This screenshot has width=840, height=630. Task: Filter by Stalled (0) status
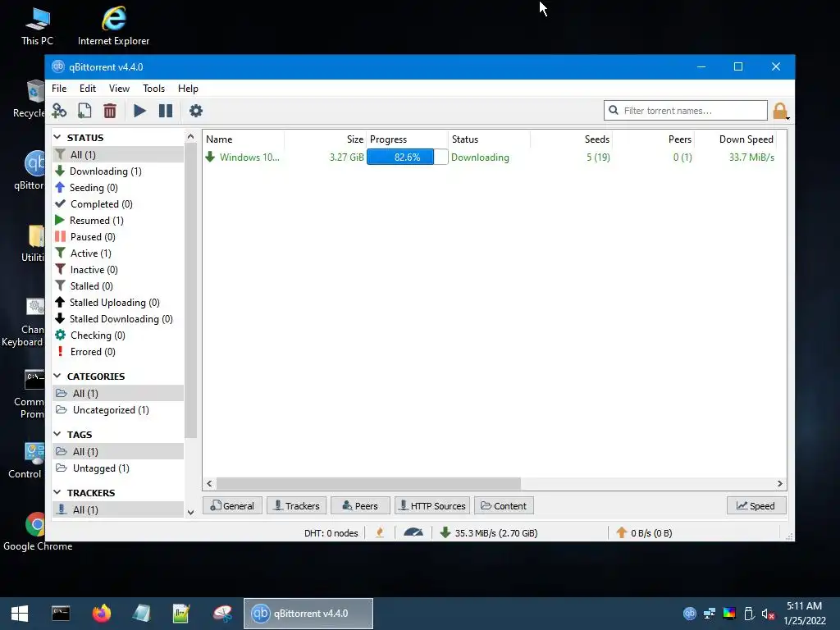point(118,286)
